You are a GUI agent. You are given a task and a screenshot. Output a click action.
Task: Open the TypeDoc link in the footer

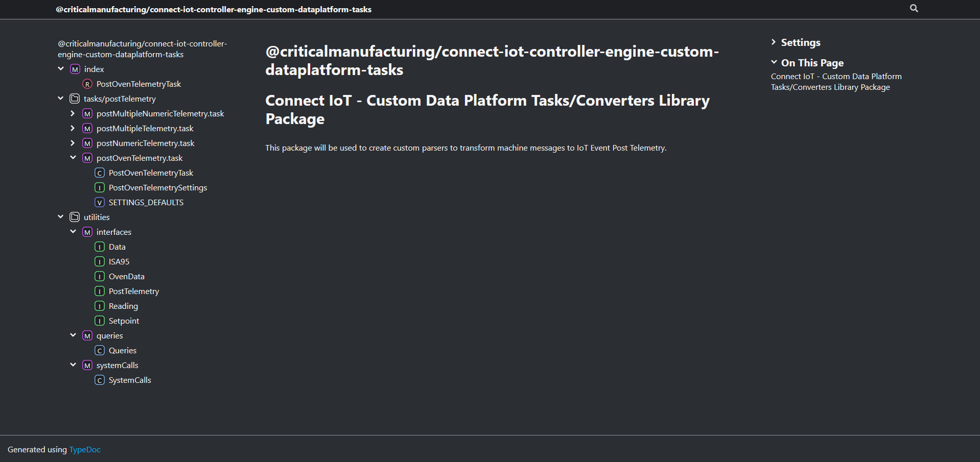coord(84,449)
